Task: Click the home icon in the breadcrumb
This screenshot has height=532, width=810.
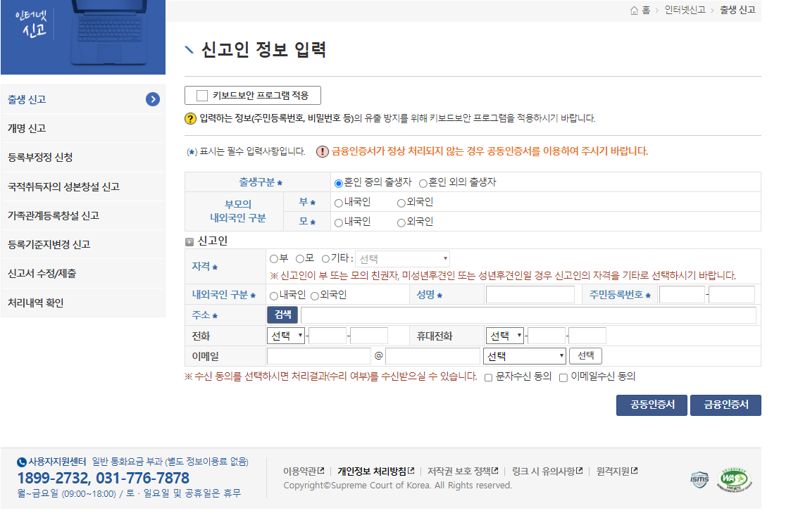Action: coord(635,11)
